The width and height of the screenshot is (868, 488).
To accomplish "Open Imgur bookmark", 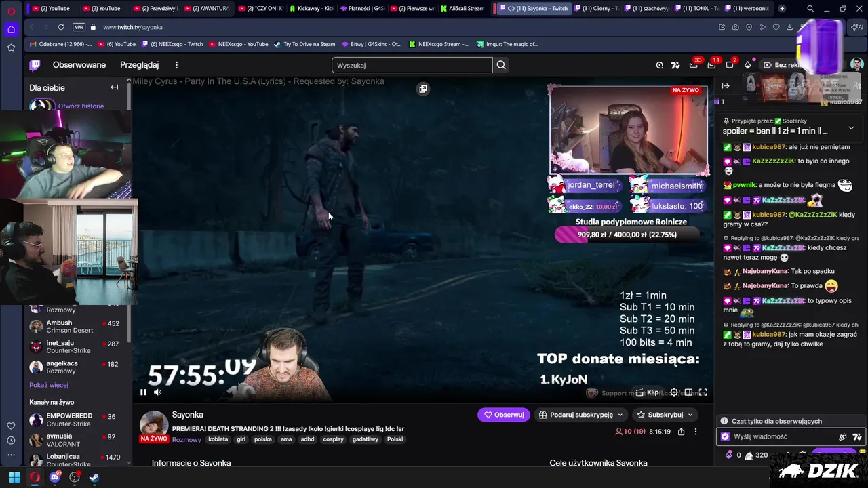I will click(507, 44).
